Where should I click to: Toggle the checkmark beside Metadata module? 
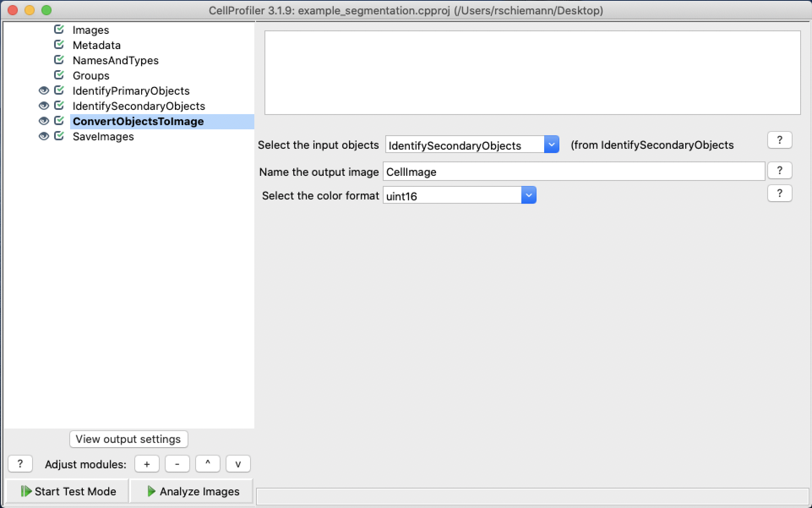tap(59, 45)
